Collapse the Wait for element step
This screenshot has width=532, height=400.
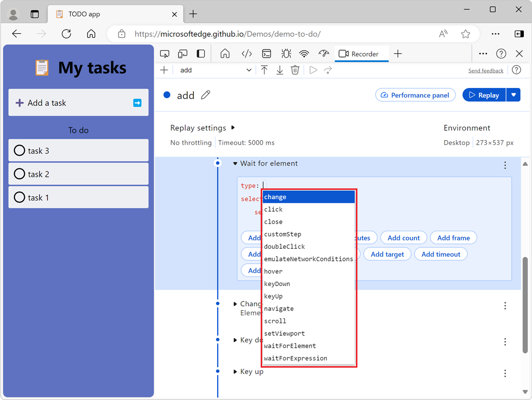pyautogui.click(x=236, y=163)
